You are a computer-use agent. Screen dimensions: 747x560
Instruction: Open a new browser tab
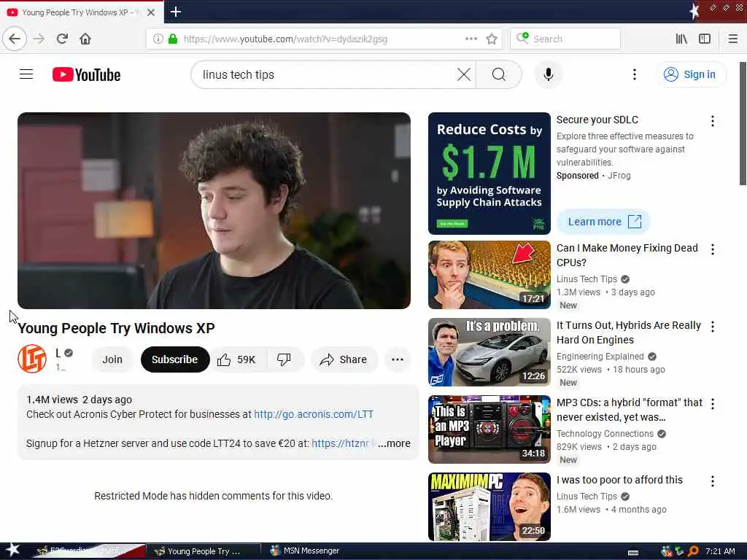pos(176,12)
